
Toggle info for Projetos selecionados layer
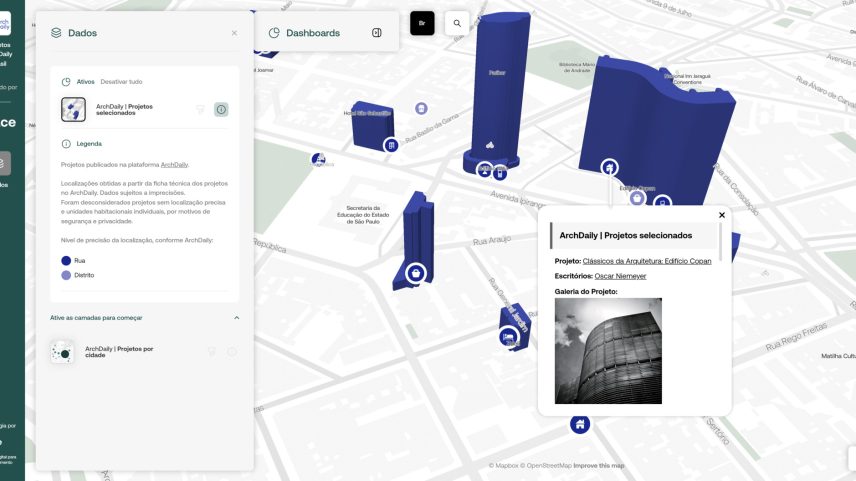pos(221,109)
